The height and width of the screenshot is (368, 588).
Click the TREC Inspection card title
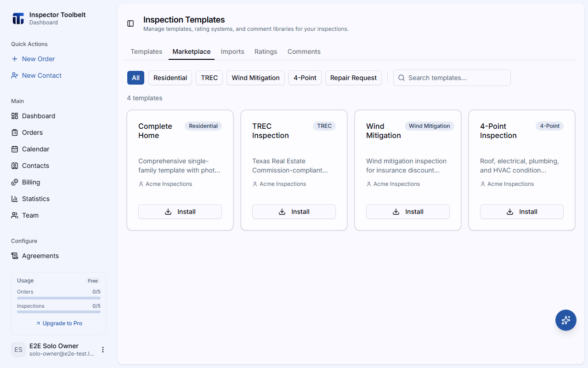point(271,131)
